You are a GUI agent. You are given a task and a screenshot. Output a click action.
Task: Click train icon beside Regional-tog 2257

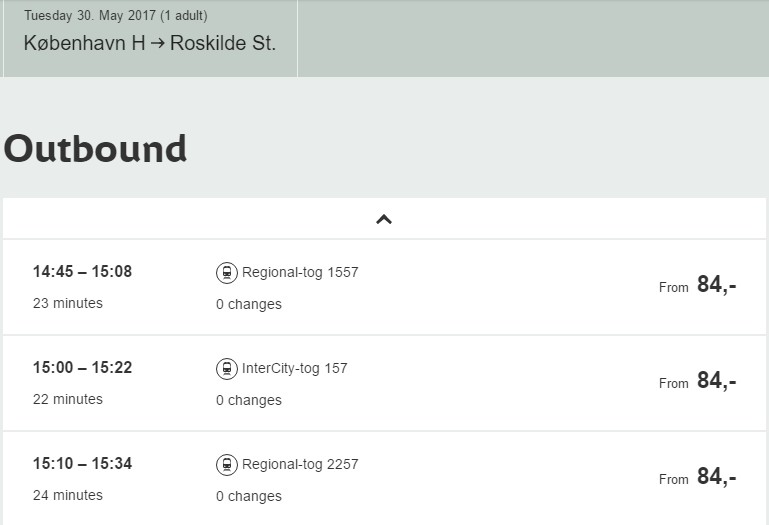tap(227, 464)
